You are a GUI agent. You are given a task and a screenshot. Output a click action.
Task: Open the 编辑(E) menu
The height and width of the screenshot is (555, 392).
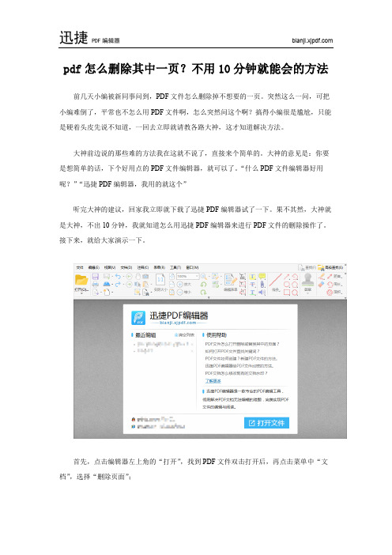(94, 267)
